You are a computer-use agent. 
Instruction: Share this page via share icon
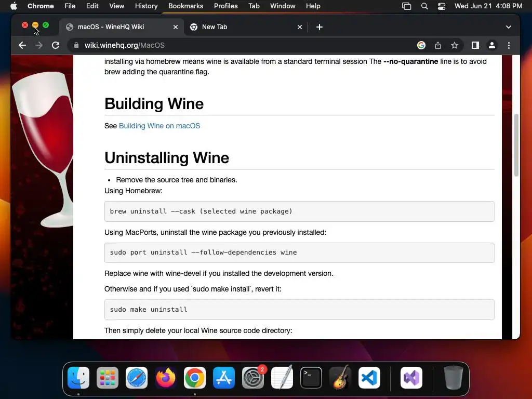pos(437,45)
